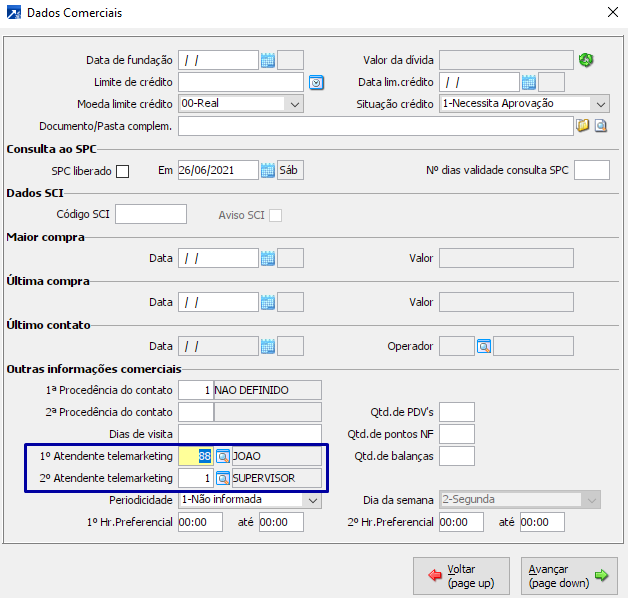Click the Documento/Pasta complem. field
This screenshot has width=628, height=598.
pos(376,126)
